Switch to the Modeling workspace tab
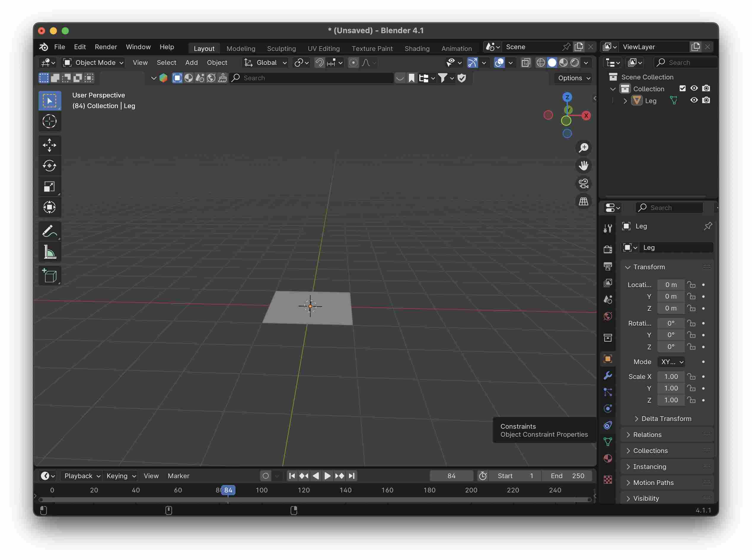 tap(241, 49)
